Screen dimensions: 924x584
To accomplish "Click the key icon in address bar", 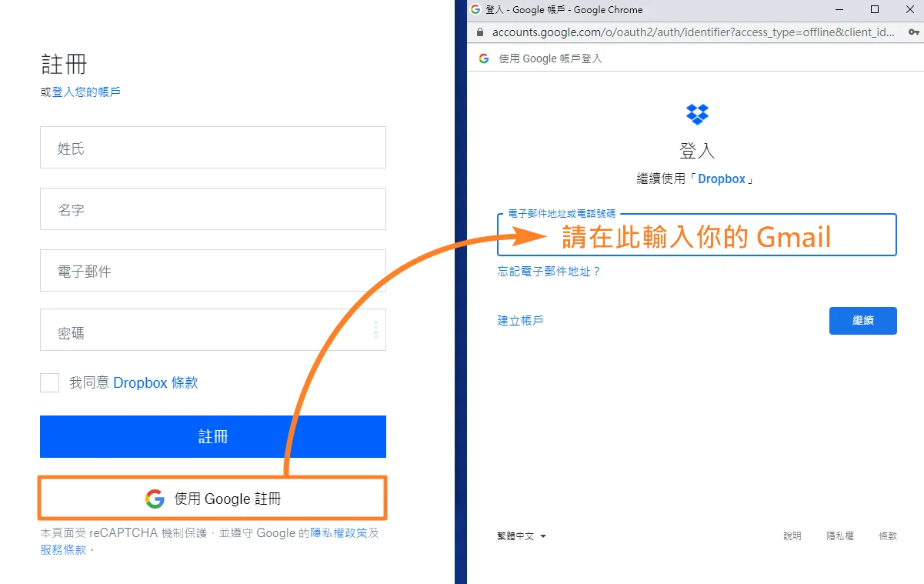I will pyautogui.click(x=914, y=32).
